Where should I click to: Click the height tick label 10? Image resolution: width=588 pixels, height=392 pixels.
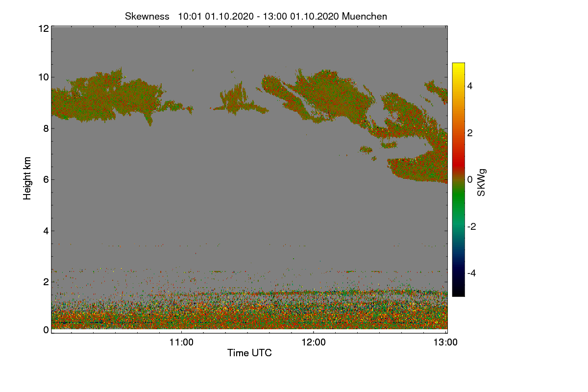[43, 77]
